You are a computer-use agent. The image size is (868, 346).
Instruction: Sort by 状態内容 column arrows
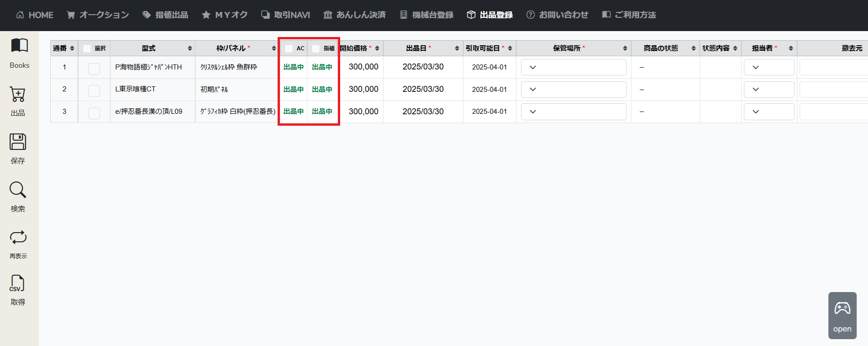click(x=735, y=48)
